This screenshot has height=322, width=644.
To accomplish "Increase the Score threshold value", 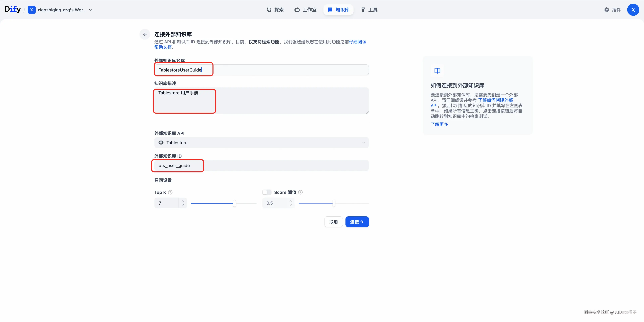I will tap(290, 201).
